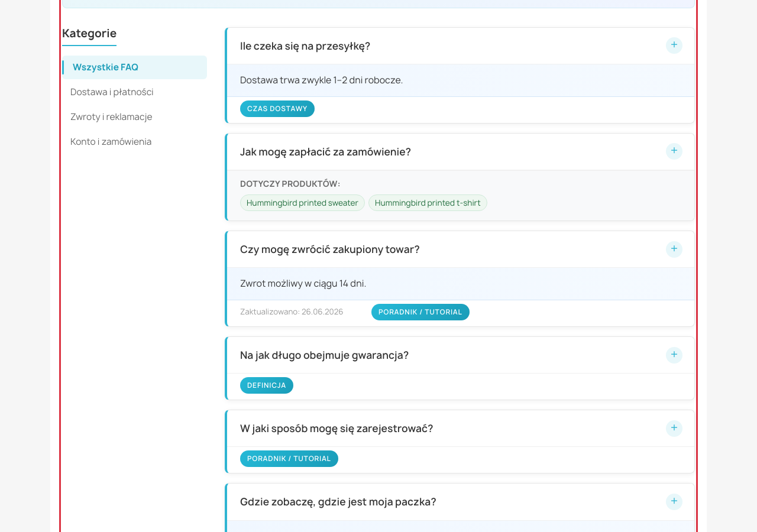Click the 'DEFINICJA' tag badge
Image resolution: width=757 pixels, height=532 pixels.
click(267, 385)
